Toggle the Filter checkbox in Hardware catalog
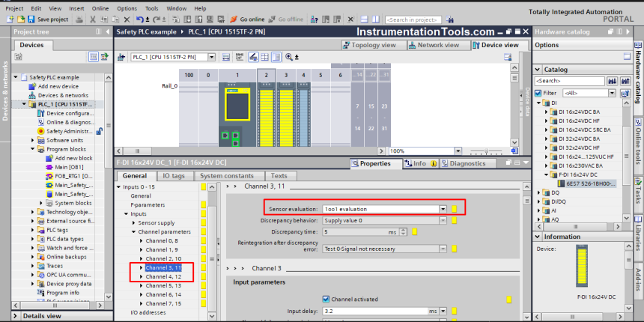 [538, 94]
